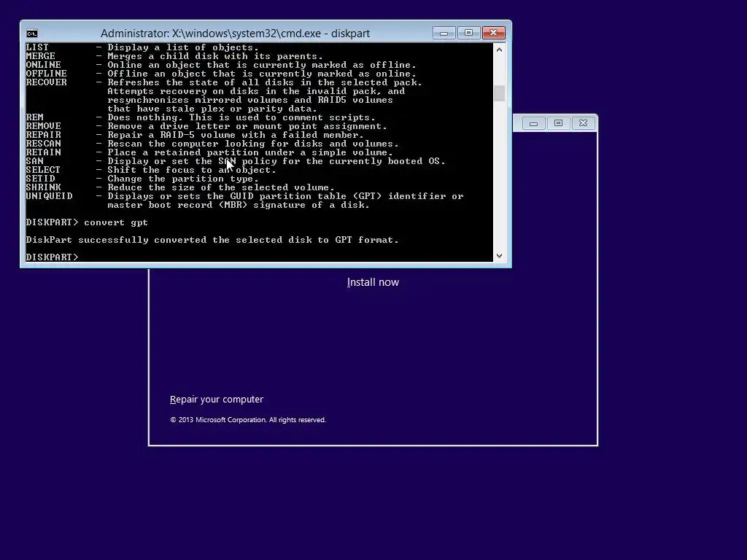Click the 'convert gpt' command text
Viewport: 747px width, 560px height.
tap(116, 222)
